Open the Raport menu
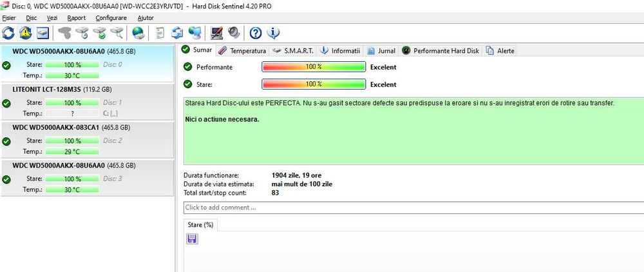The width and height of the screenshot is (644, 272). (x=77, y=18)
